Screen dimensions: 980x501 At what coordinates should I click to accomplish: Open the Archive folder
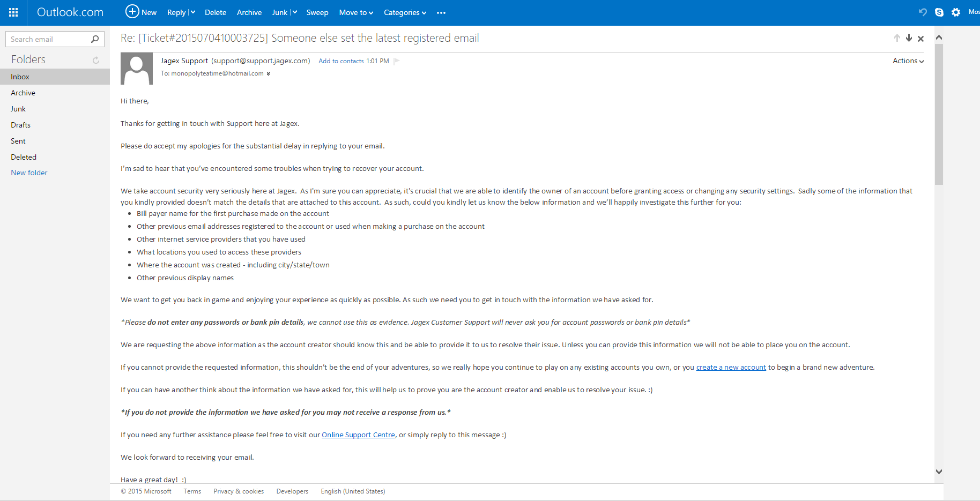coord(55,93)
